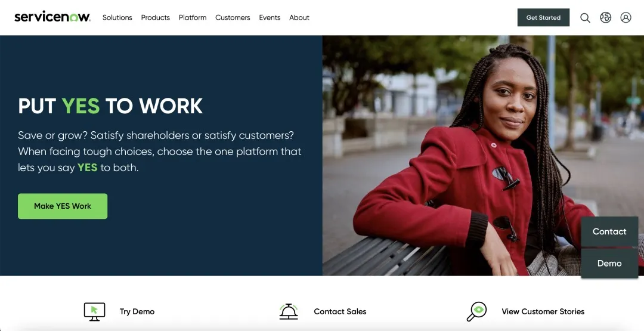Click the floating Contact button
Screen dimensions: 644x331
pos(609,231)
